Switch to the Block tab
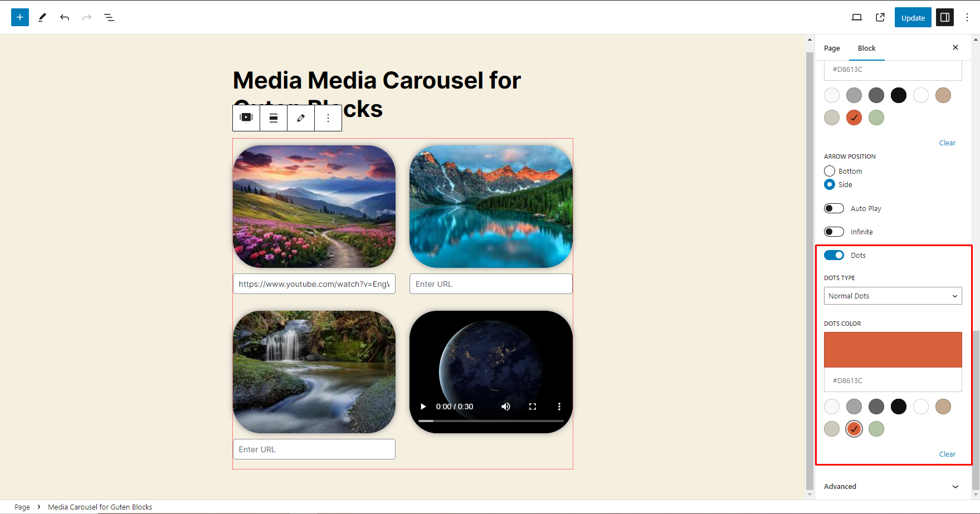980x514 pixels. (866, 48)
